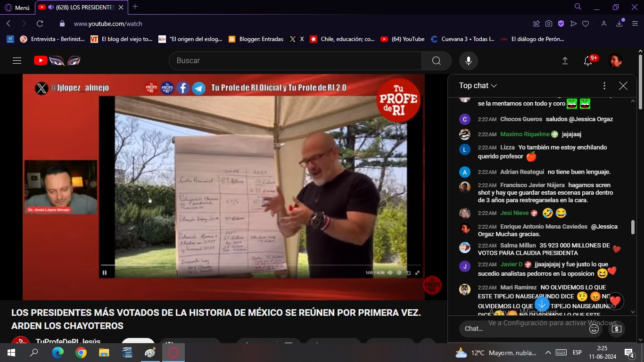Image resolution: width=644 pixels, height=362 pixels.
Task: Click the Mari Ramirez chat username
Action: click(518, 288)
